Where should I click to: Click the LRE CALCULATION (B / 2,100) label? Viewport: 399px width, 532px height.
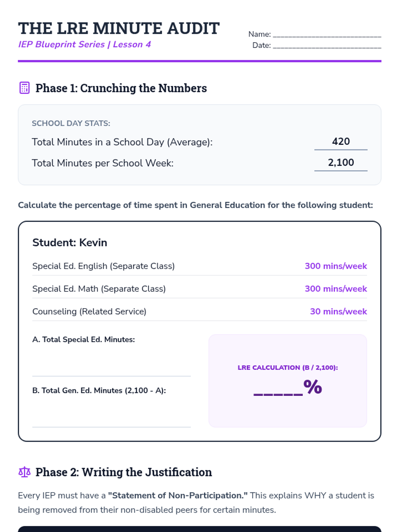point(288,368)
